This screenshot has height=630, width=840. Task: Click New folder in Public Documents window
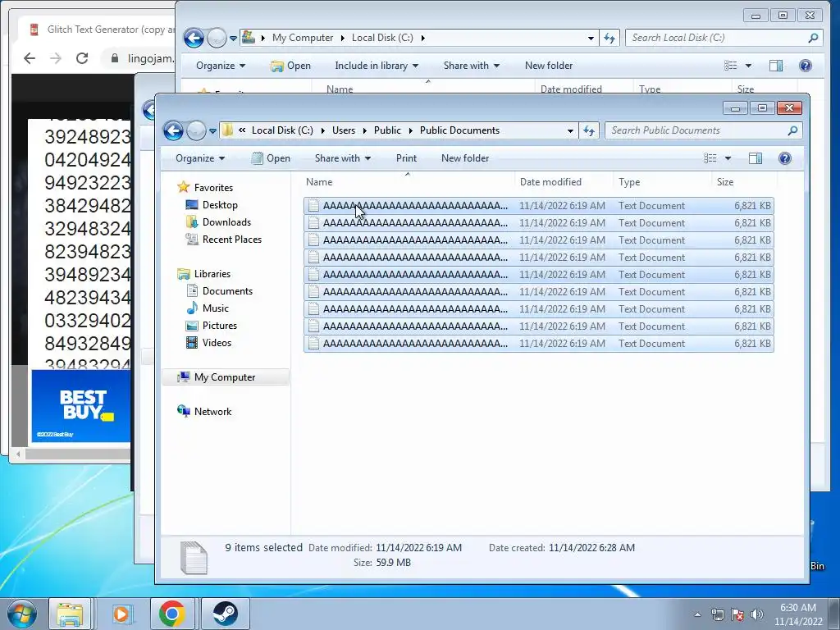465,158
